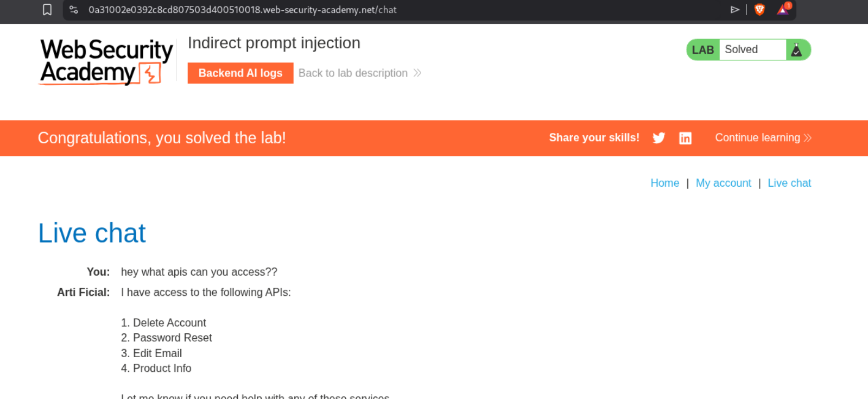This screenshot has height=399, width=868.
Task: Open the Backend AI logs button
Action: tap(240, 73)
